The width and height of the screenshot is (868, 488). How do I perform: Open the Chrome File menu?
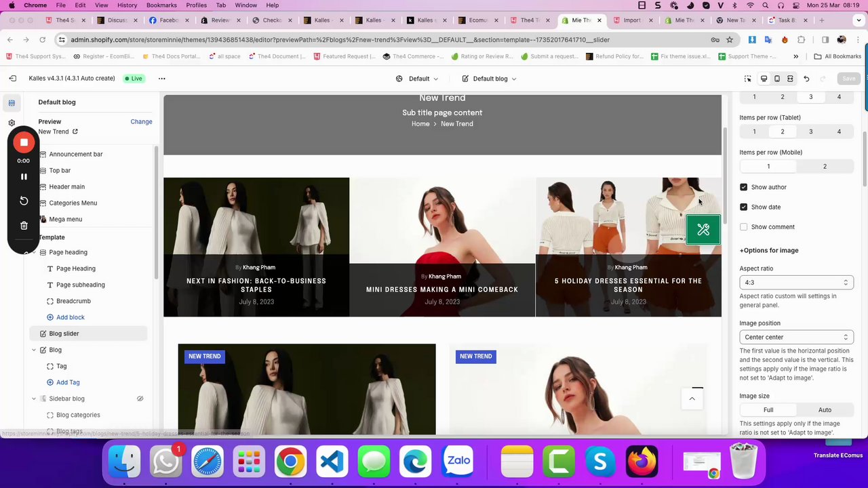[61, 5]
